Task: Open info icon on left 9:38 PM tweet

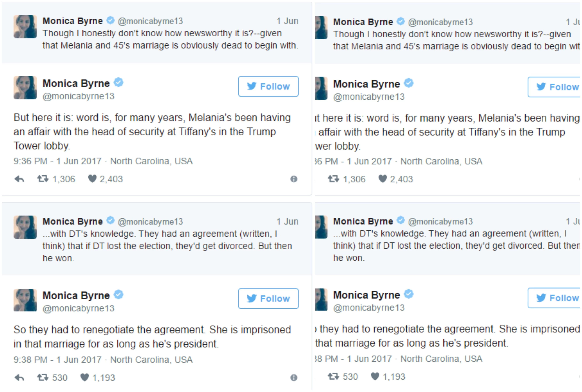Action: point(294,377)
